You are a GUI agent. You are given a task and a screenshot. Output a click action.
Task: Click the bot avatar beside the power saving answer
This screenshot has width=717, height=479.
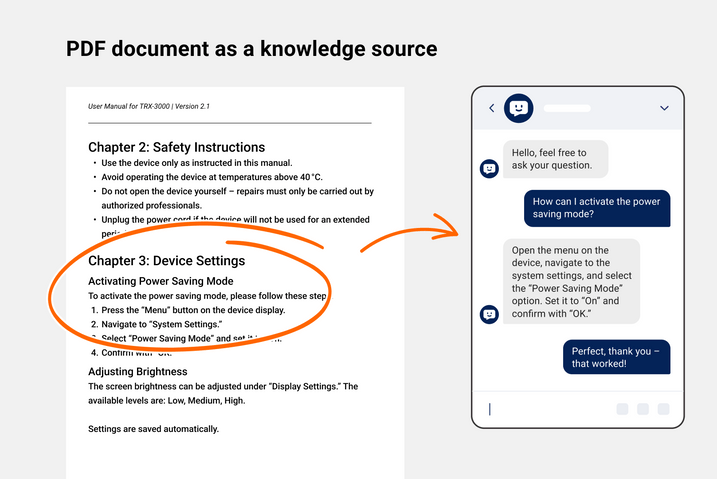click(489, 314)
